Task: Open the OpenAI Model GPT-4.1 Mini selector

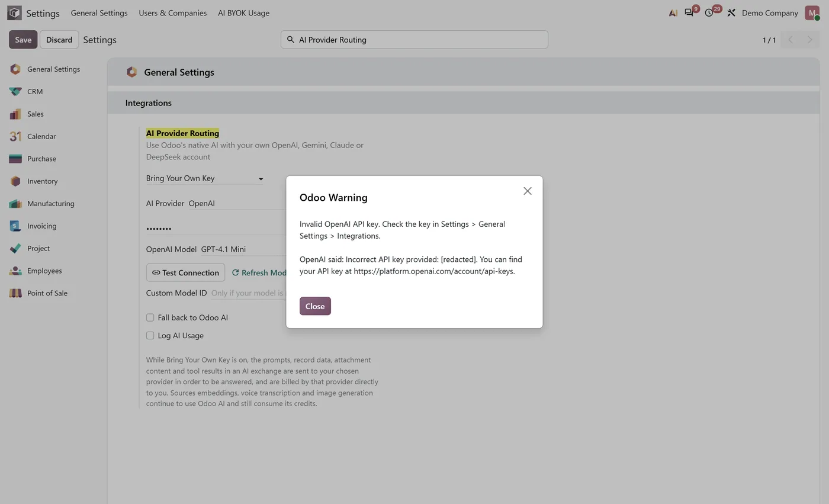Action: [x=243, y=249]
